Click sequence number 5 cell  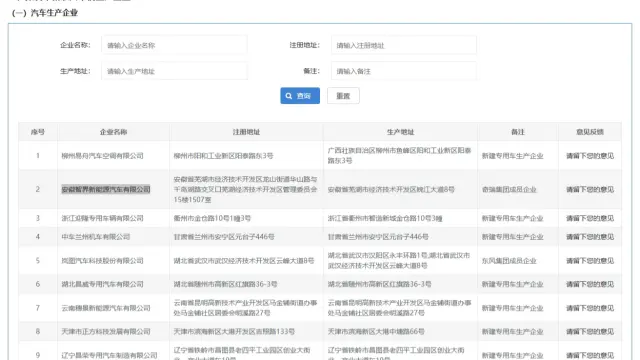pyautogui.click(x=38, y=261)
